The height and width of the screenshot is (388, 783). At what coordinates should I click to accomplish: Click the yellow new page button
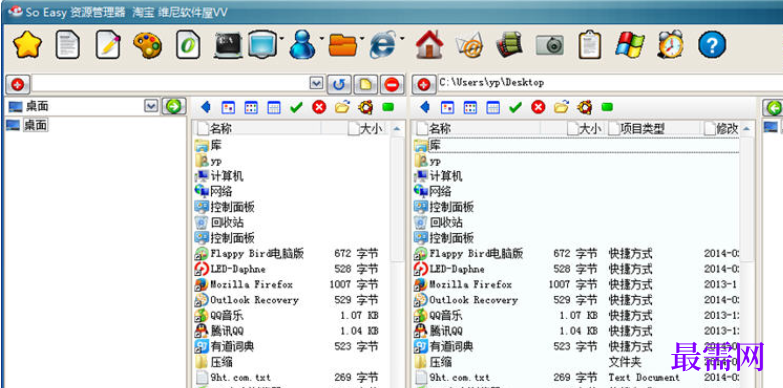[x=366, y=84]
